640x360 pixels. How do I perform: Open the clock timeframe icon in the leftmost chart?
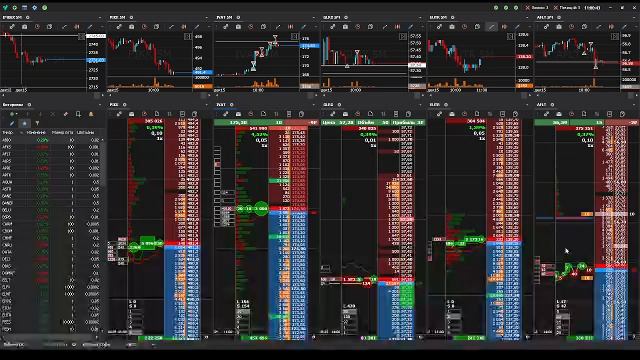pyautogui.click(x=37, y=27)
